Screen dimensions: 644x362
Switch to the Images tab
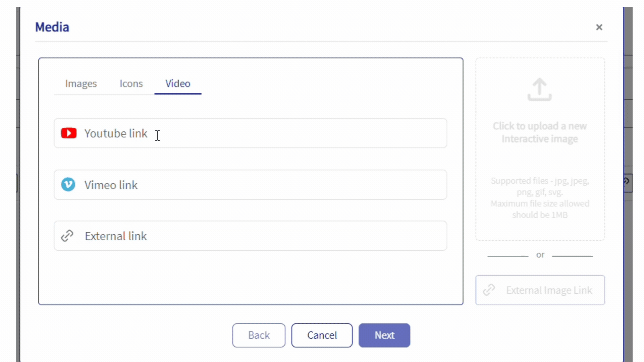click(81, 83)
